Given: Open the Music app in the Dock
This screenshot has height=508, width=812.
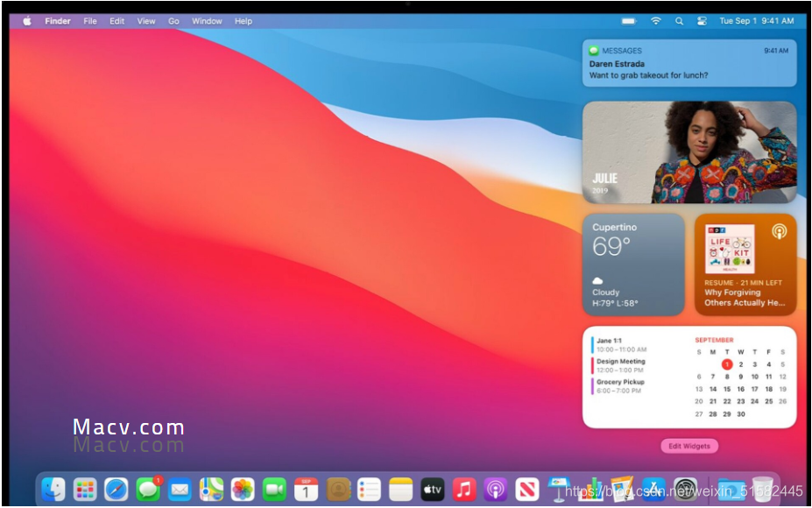Looking at the screenshot, I should point(464,489).
